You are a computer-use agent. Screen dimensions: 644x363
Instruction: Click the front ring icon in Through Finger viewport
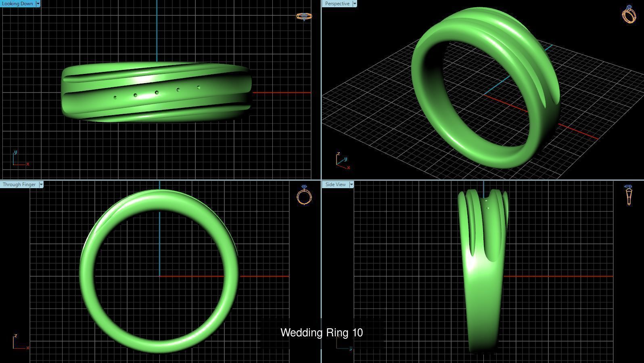304,195
